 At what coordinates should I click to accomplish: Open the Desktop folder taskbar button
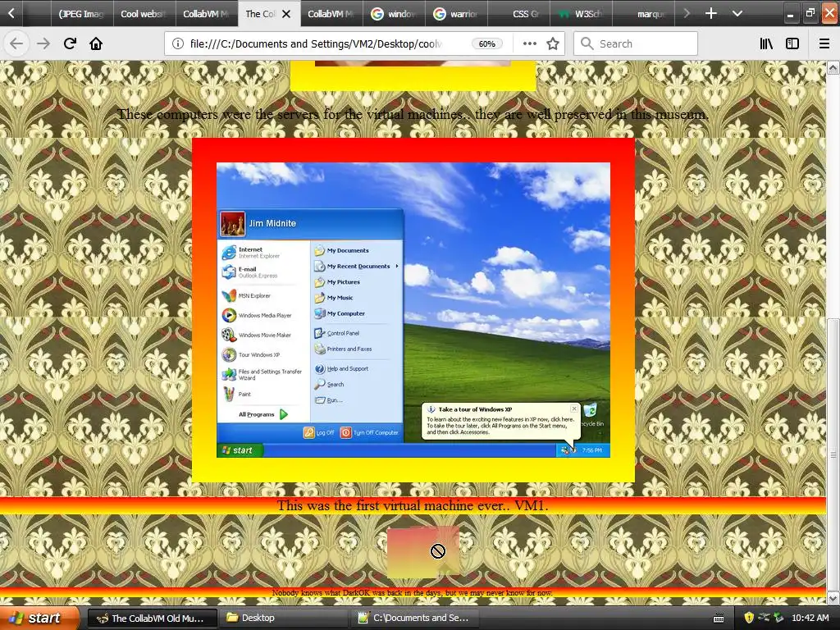click(284, 619)
